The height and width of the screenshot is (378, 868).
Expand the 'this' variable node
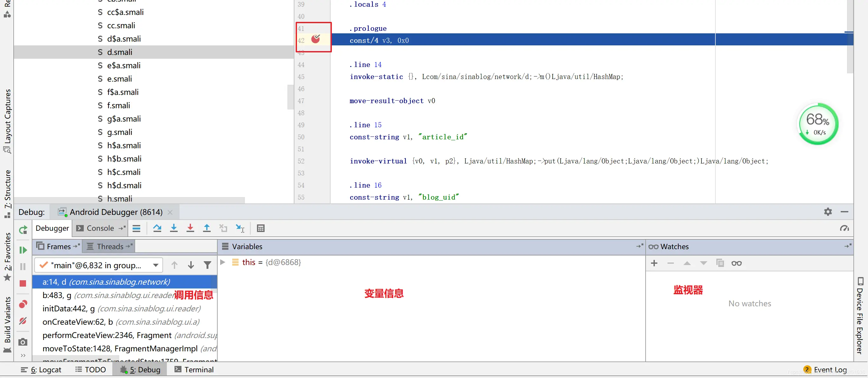[222, 262]
